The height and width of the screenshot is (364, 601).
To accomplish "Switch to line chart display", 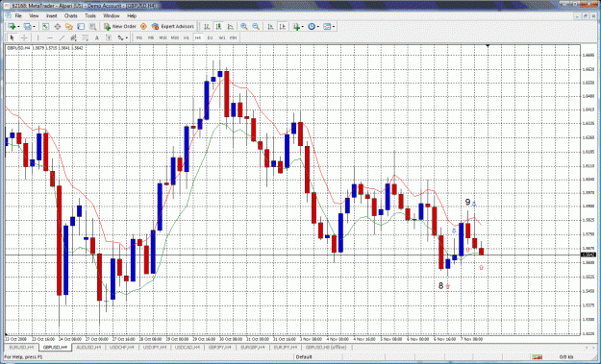I will coord(231,26).
